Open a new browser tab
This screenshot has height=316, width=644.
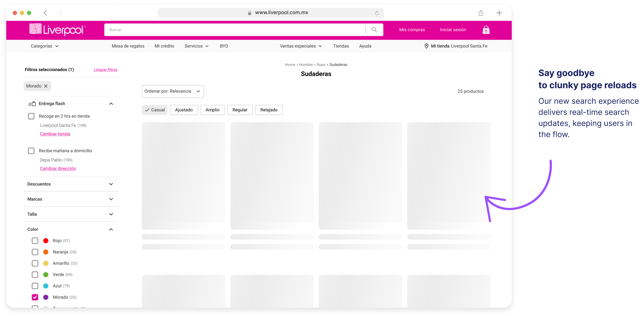pyautogui.click(x=499, y=13)
